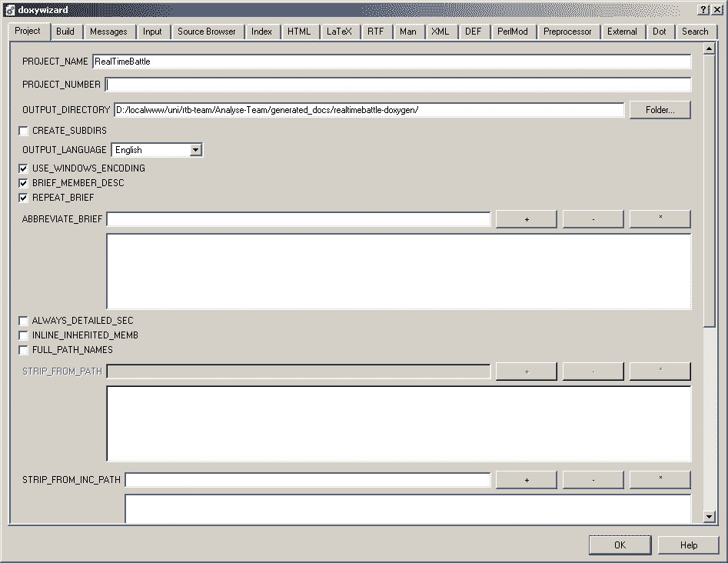Focus the PROJECT_NUMBER input field

398,85
